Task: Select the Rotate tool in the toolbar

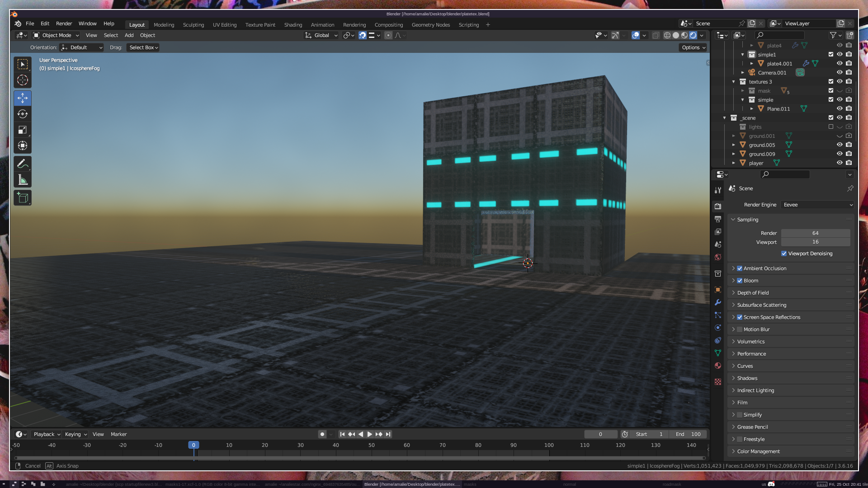Action: pyautogui.click(x=23, y=114)
